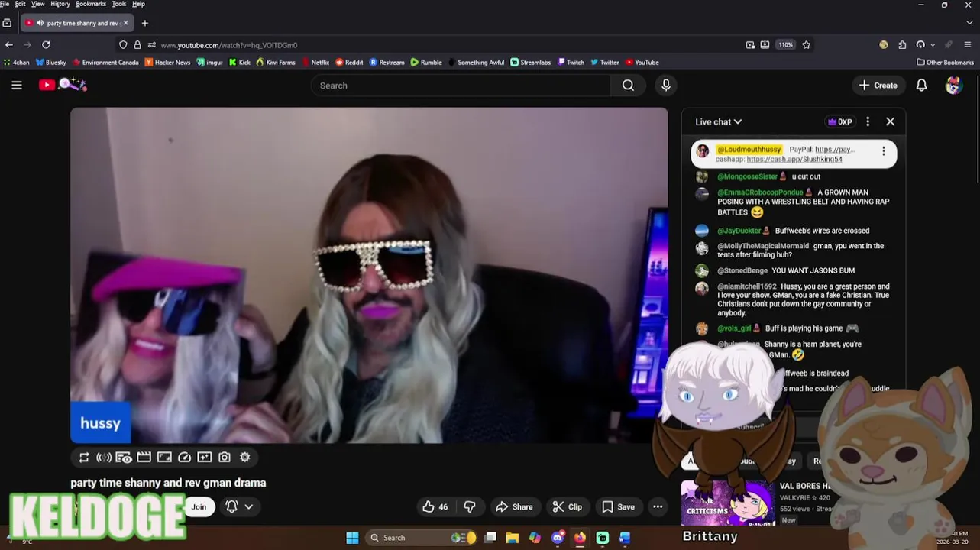
Task: Click the cinema-eye icon under the video
Action: click(124, 458)
